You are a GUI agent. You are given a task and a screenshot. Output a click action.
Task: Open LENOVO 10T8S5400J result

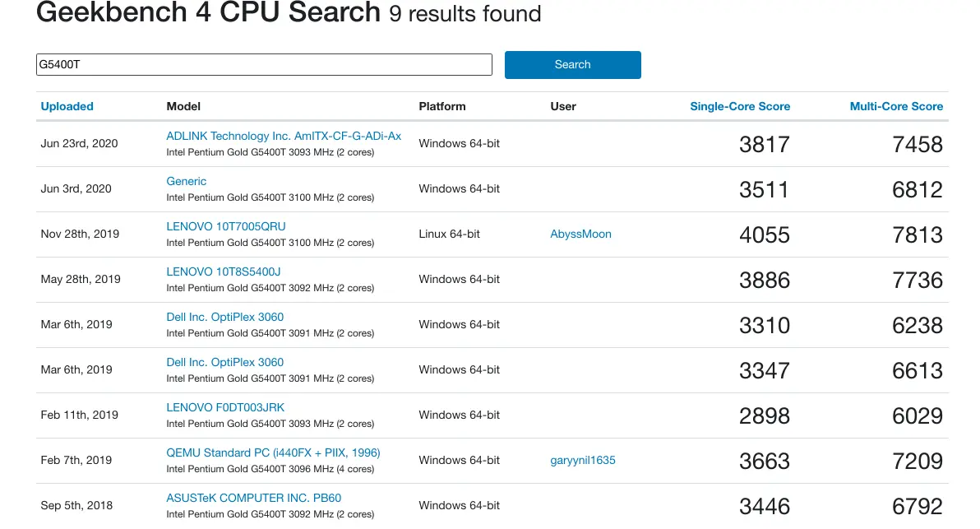[x=223, y=271]
